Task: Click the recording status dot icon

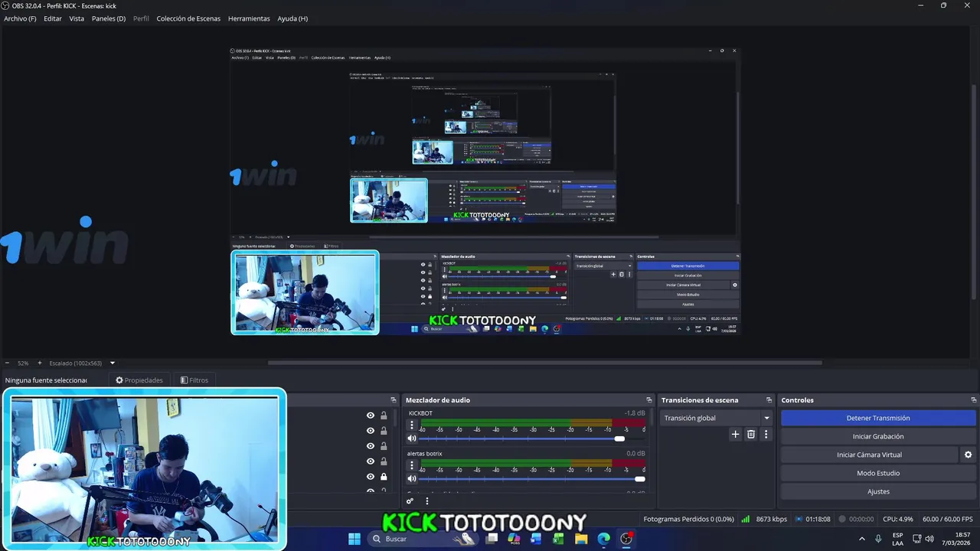Action: click(x=842, y=519)
